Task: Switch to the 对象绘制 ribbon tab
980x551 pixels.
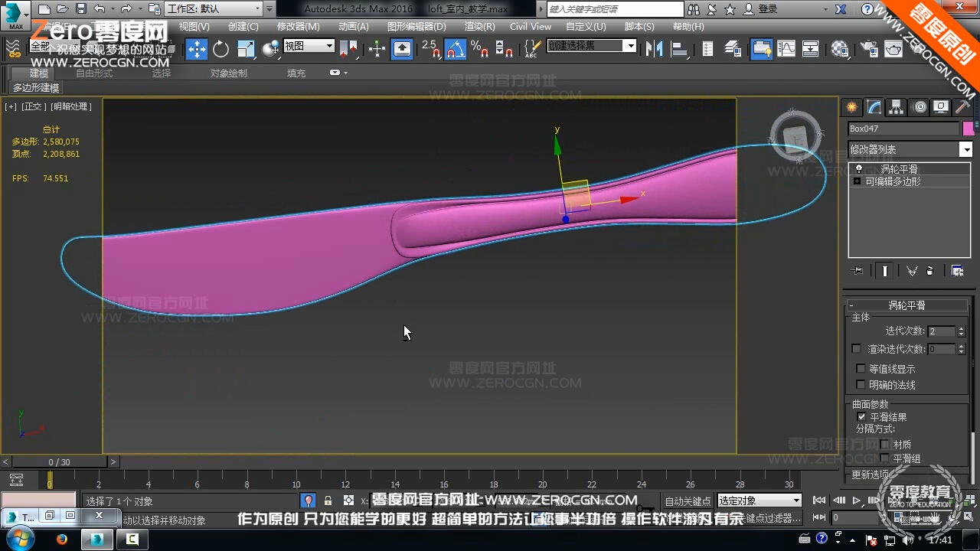Action: (x=229, y=73)
